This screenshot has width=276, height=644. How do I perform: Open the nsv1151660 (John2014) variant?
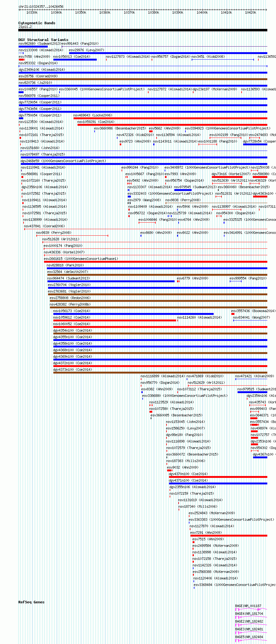(x=40, y=148)
